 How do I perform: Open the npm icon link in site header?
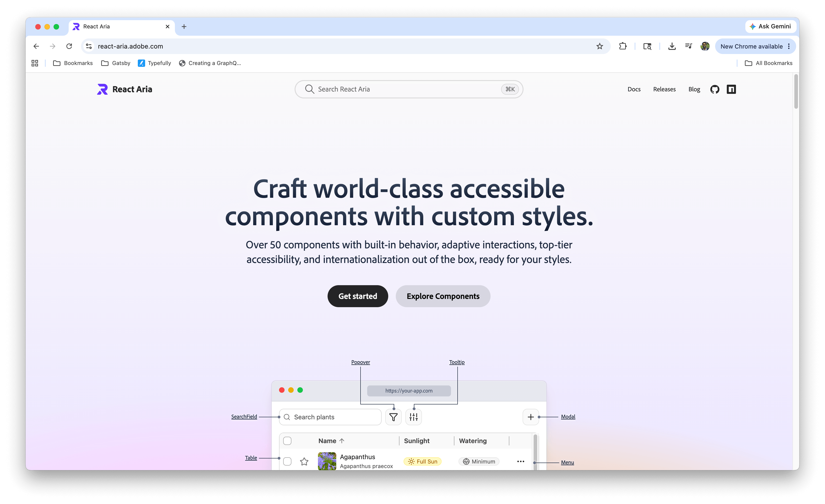coord(731,89)
